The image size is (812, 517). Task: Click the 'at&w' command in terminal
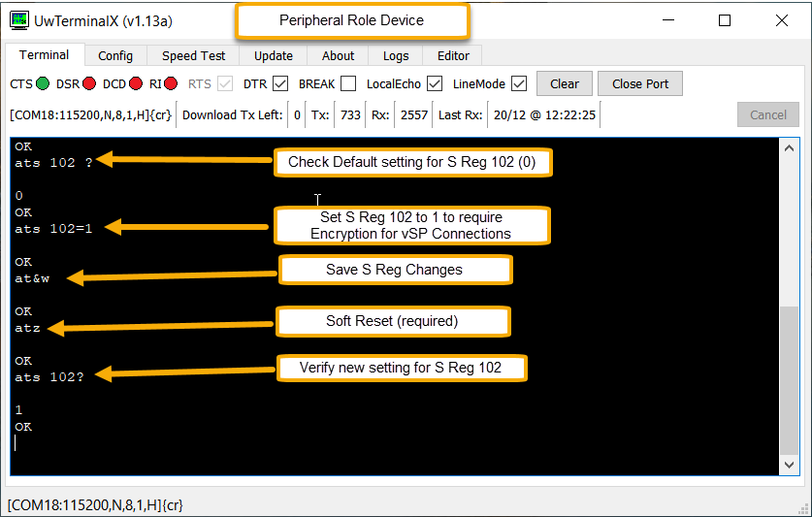(32, 278)
